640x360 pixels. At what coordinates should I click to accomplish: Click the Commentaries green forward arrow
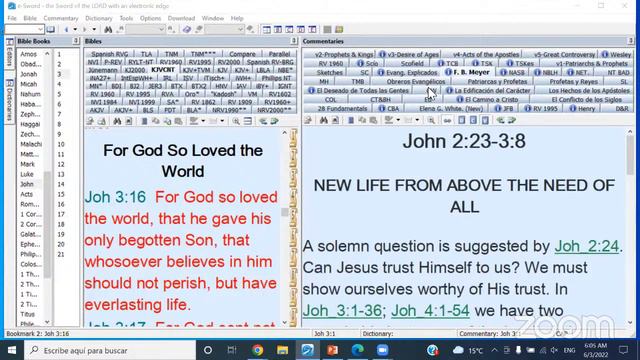click(x=511, y=120)
